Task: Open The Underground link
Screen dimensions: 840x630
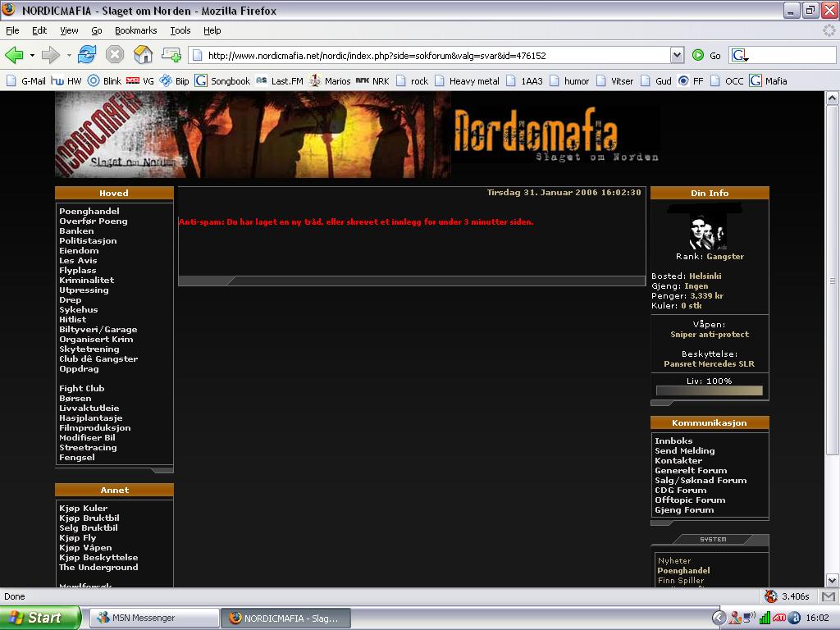Action: click(x=98, y=568)
